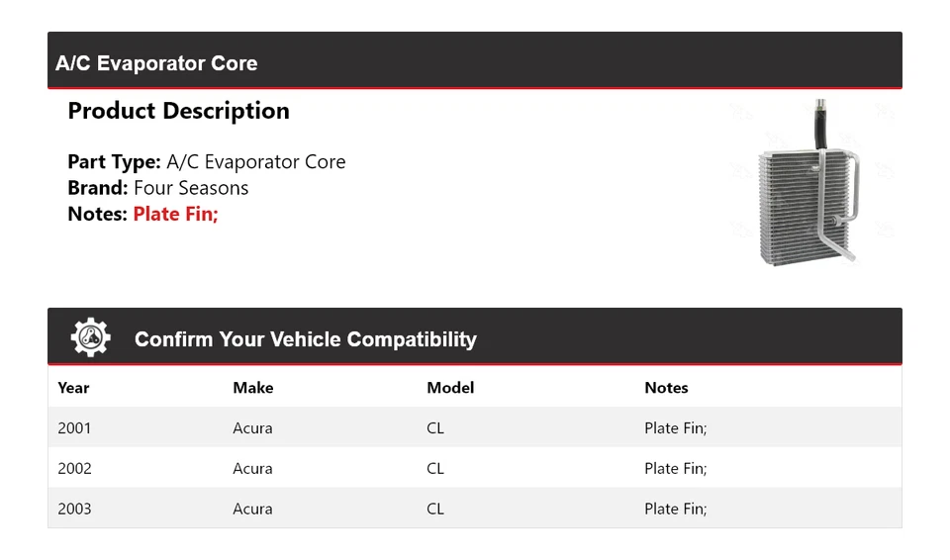Click CL model in the 2001 row
The image size is (950, 560).
pyautogui.click(x=435, y=428)
